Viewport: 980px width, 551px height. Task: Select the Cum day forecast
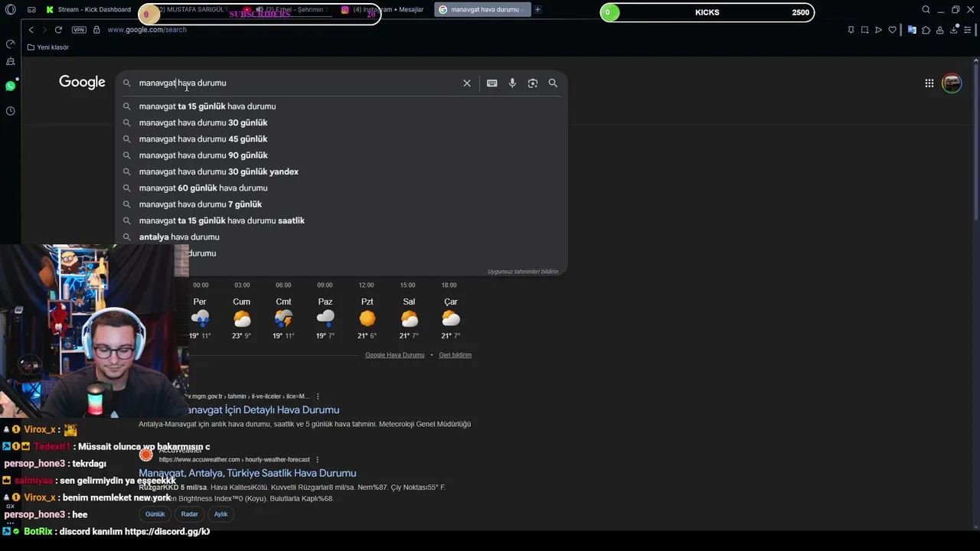[242, 318]
